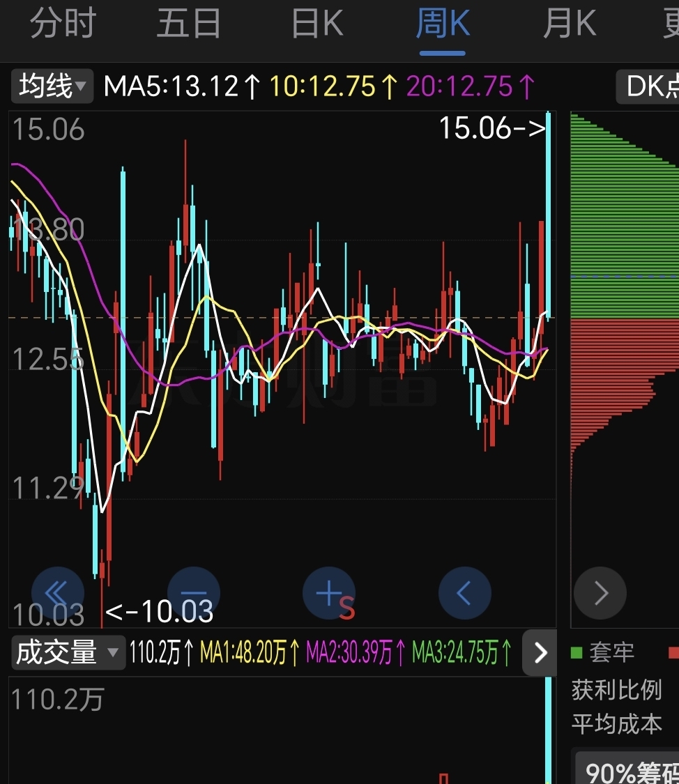Click the MA1:48.20万 volume value
Image resolution: width=679 pixels, height=784 pixels.
point(250,652)
